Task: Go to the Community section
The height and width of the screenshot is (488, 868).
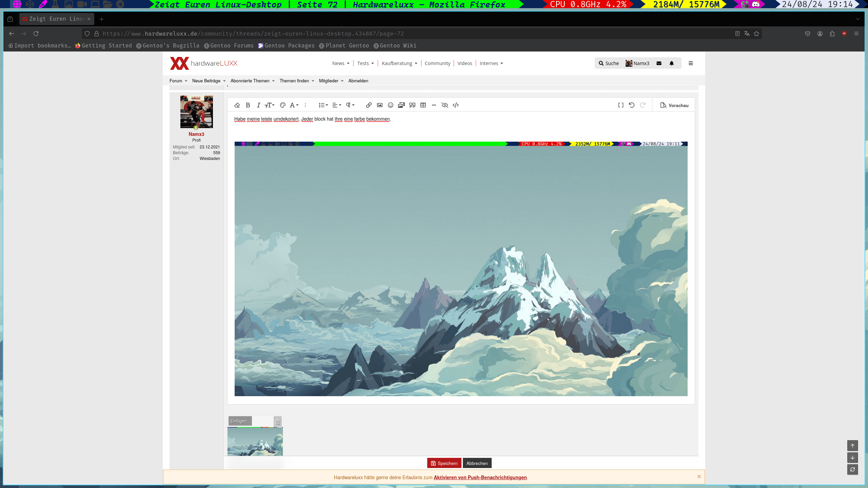Action: [437, 63]
